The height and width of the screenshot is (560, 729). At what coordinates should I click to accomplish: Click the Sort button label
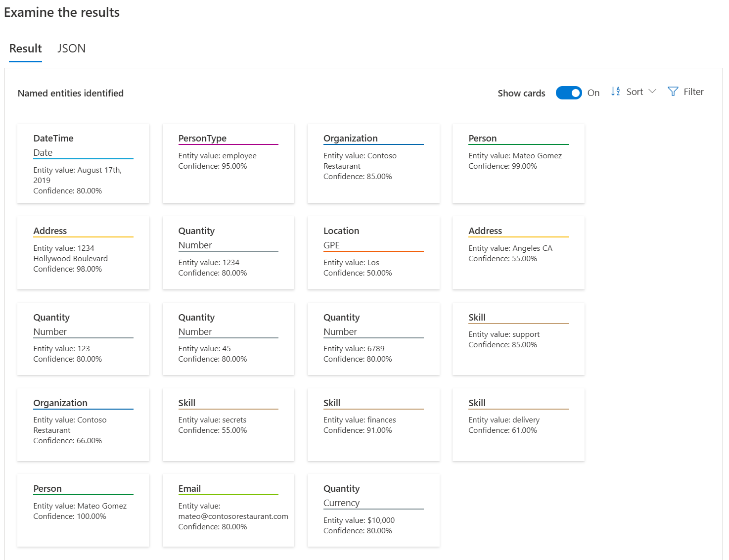tap(635, 92)
